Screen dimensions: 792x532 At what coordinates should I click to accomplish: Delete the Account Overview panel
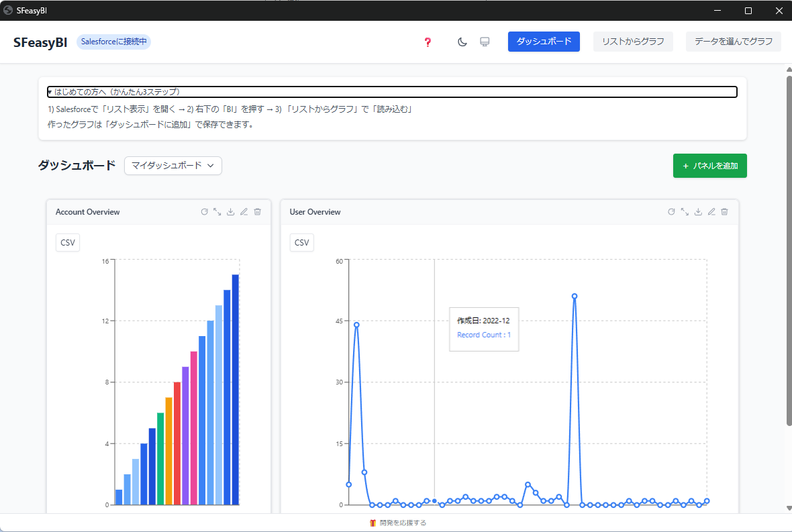tap(257, 211)
